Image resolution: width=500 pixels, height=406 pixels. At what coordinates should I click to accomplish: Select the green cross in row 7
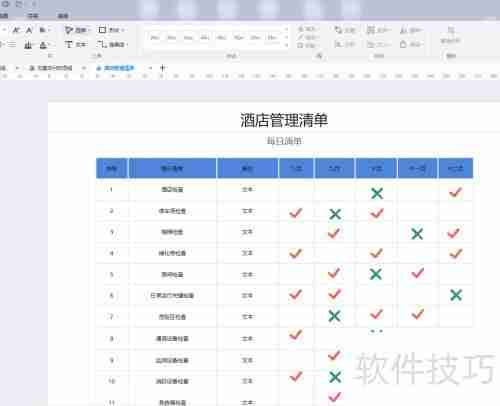334,316
